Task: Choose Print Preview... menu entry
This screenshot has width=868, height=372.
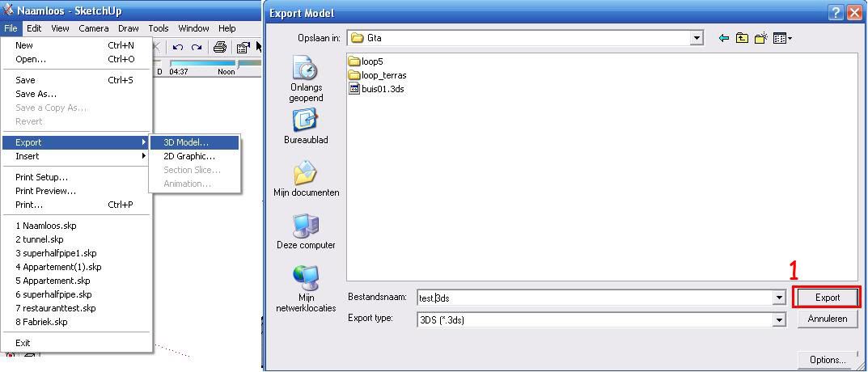Action: point(76,191)
